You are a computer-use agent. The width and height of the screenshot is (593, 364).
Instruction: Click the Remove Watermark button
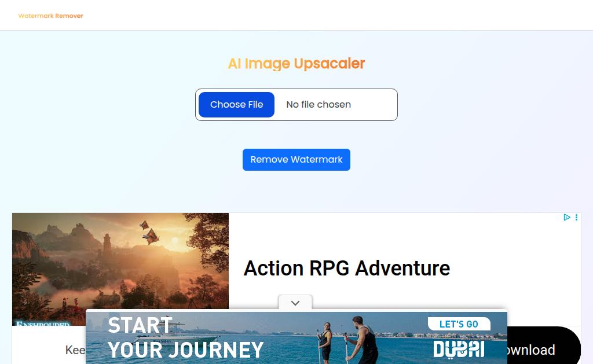(296, 160)
